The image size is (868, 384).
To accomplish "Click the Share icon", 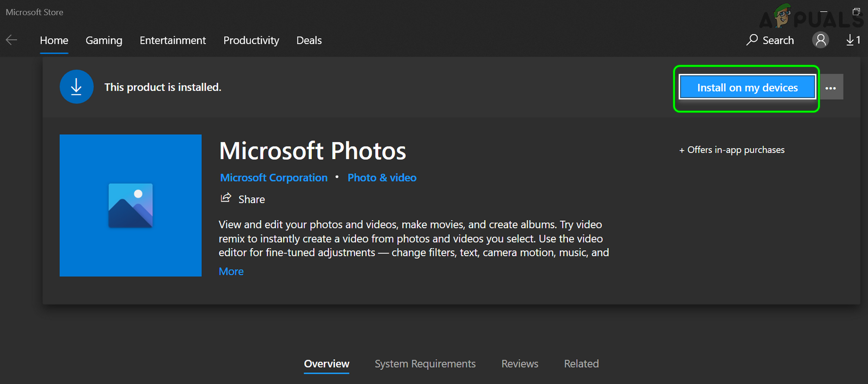I will (x=226, y=198).
